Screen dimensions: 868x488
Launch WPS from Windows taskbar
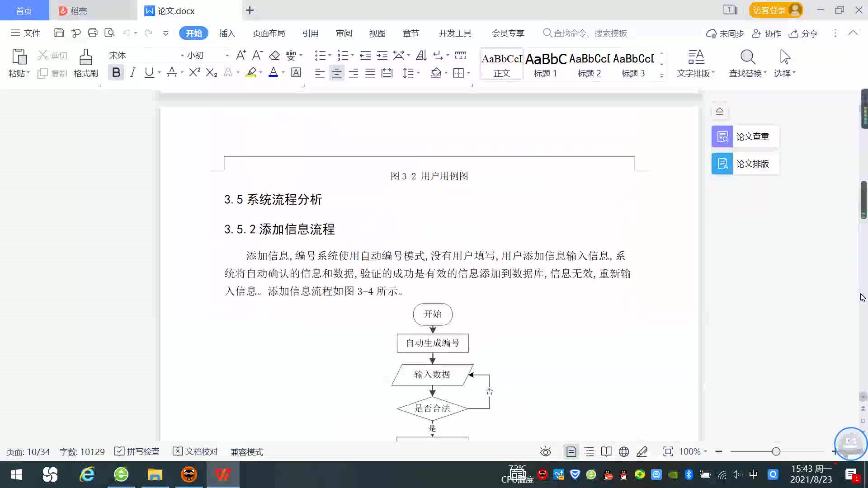click(x=222, y=474)
